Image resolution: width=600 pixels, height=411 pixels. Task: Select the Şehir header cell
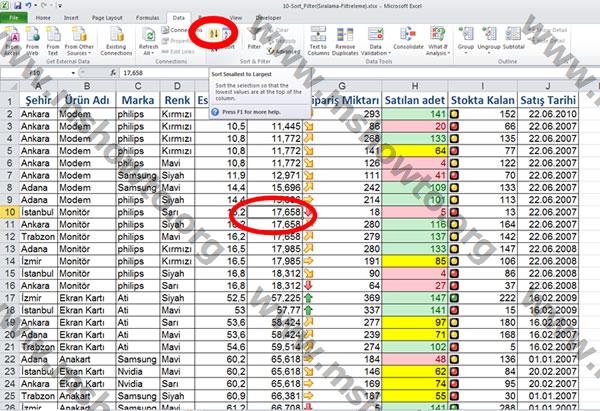tap(38, 100)
